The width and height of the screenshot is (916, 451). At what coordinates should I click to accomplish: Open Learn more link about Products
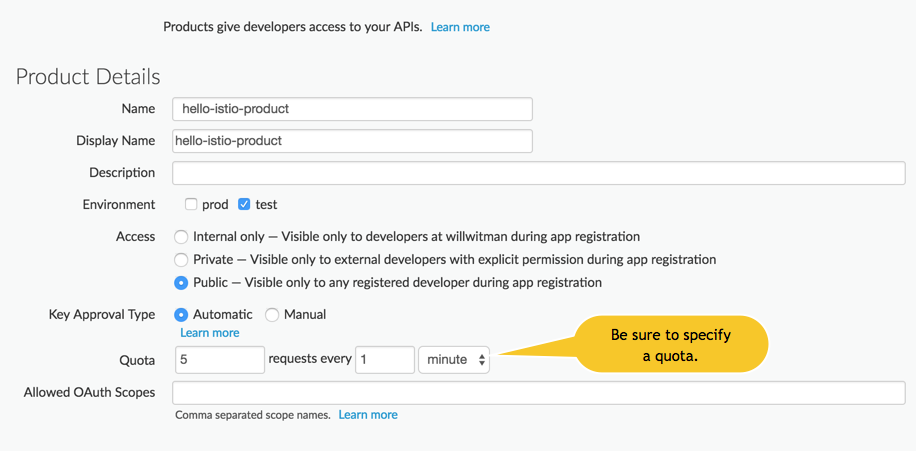[460, 27]
